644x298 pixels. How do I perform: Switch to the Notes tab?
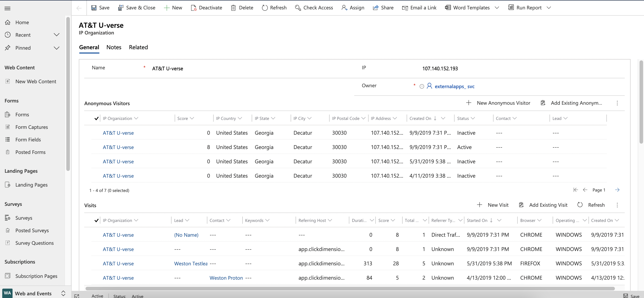pyautogui.click(x=114, y=47)
